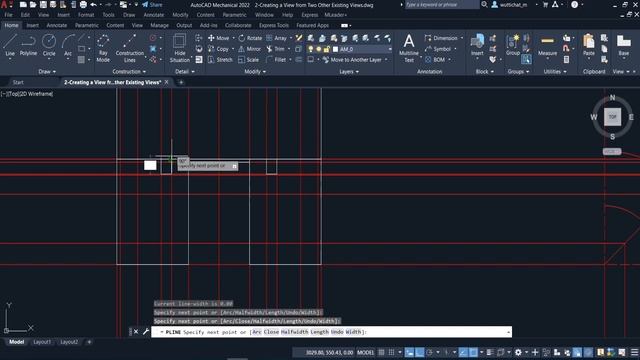Screen dimensions: 640x360
Task: Select the Fillet tool
Action: point(276,60)
